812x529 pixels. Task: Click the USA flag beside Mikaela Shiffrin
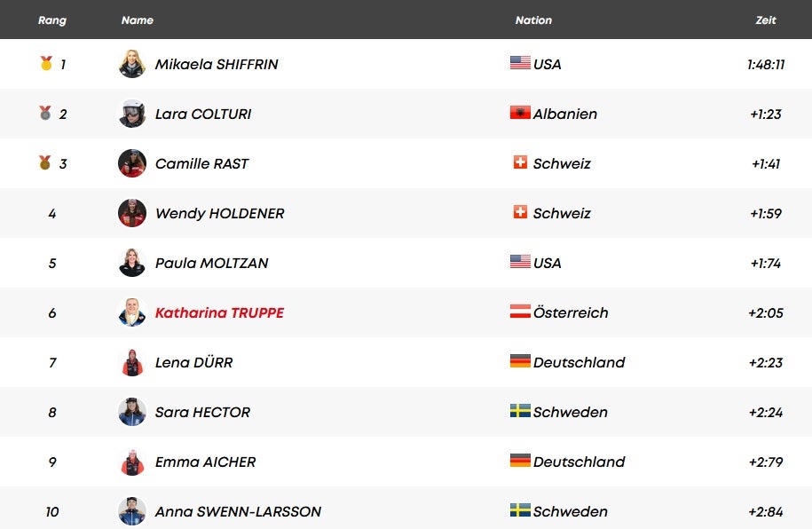coord(520,64)
